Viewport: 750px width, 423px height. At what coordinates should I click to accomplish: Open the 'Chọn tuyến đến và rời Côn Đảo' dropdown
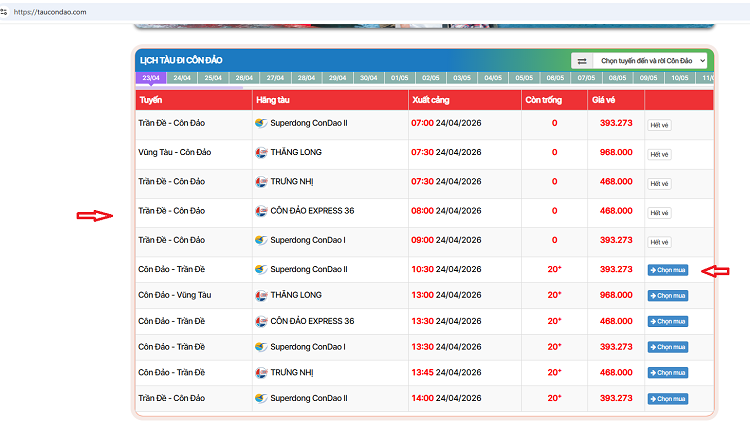tap(652, 61)
